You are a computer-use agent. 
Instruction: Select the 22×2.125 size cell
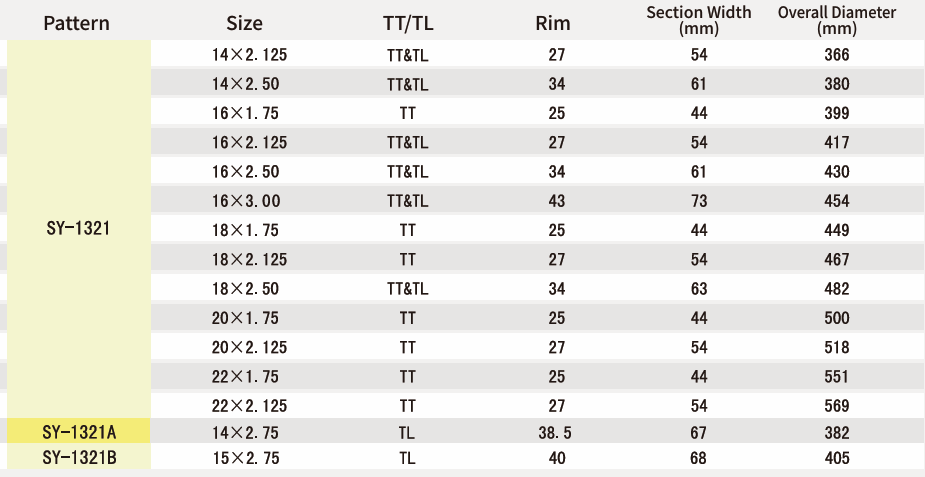250,406
